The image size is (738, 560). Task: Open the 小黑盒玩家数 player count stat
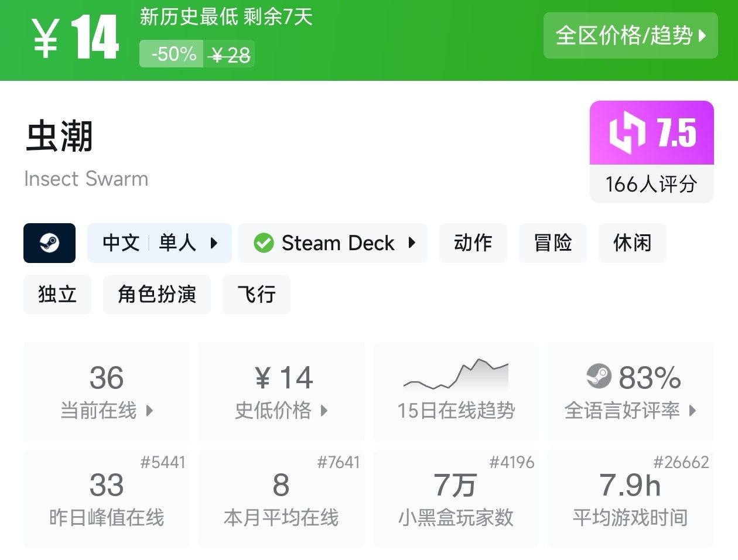point(456,498)
